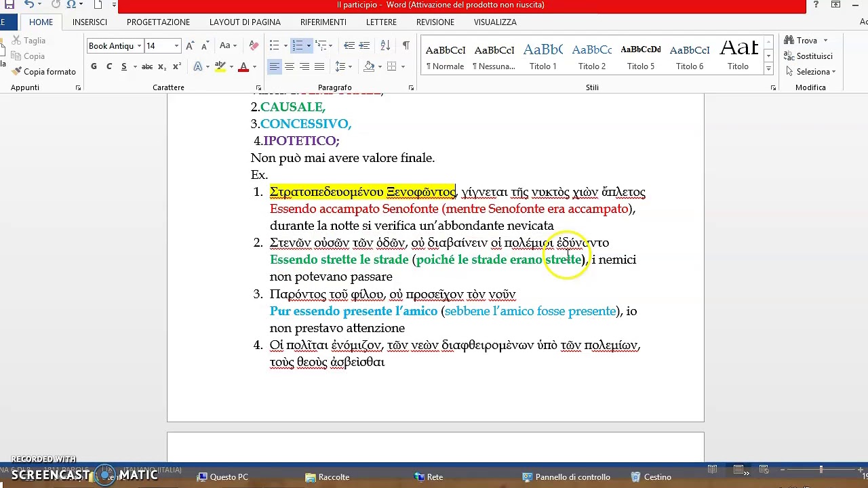Open underline style dropdown arrow
This screenshot has width=868, height=488.
(x=134, y=66)
